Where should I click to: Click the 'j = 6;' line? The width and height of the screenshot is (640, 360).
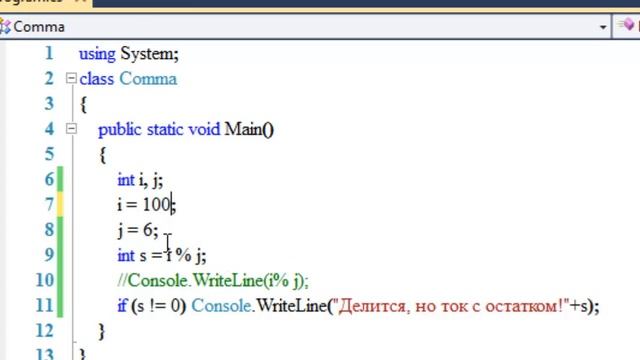(138, 230)
